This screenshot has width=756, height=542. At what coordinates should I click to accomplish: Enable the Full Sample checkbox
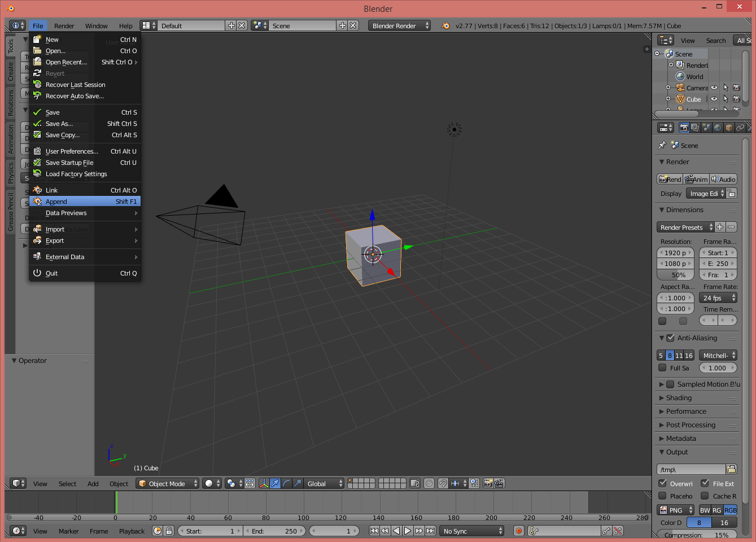tap(663, 368)
